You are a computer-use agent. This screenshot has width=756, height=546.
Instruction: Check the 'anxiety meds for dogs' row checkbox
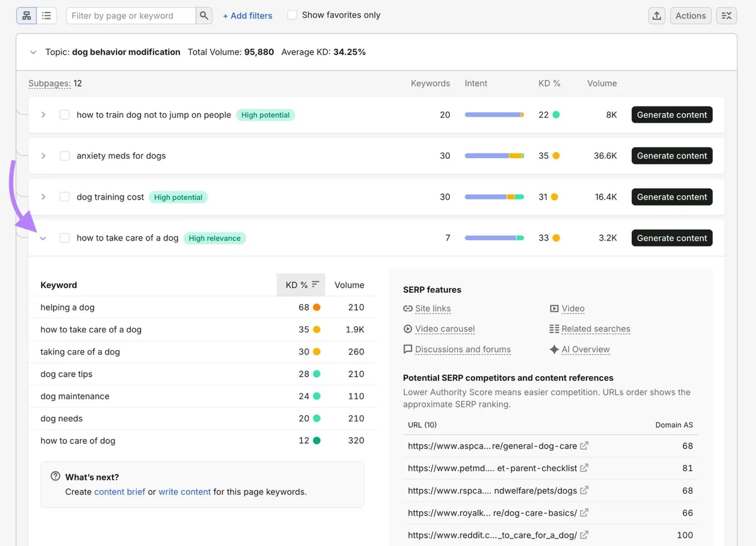click(64, 156)
